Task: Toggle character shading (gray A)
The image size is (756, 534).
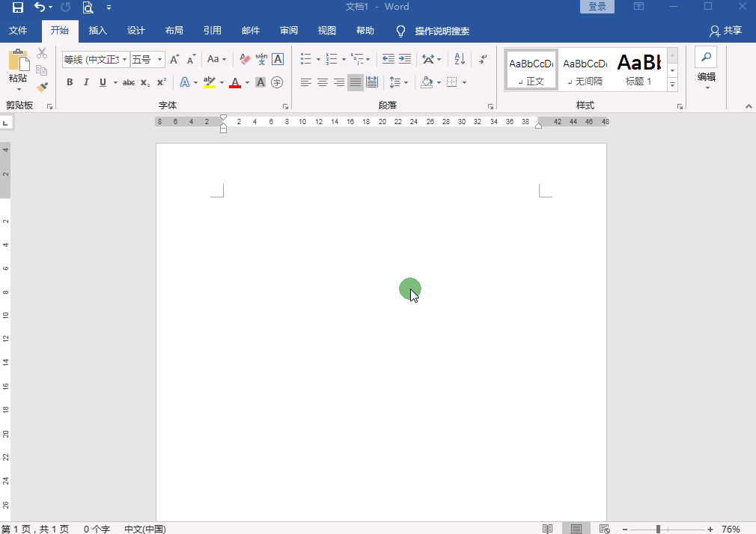Action: [260, 82]
